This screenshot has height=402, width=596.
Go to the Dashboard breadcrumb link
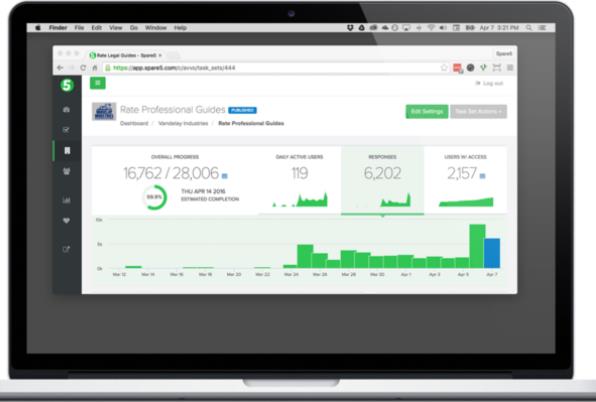[134, 123]
